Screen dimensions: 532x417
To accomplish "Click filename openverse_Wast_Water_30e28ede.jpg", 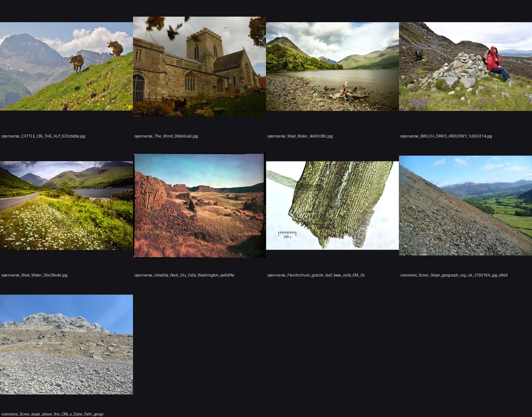I will pyautogui.click(x=34, y=275).
